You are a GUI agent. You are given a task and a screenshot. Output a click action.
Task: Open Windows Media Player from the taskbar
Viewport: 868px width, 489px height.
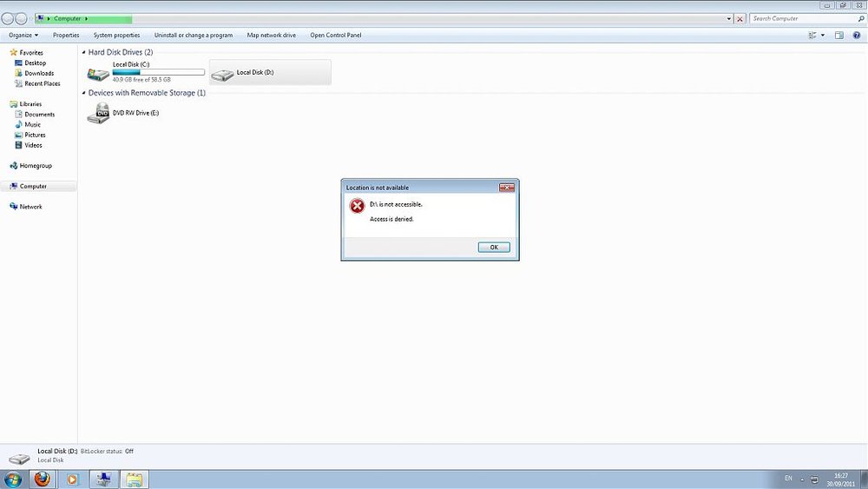(x=73, y=479)
